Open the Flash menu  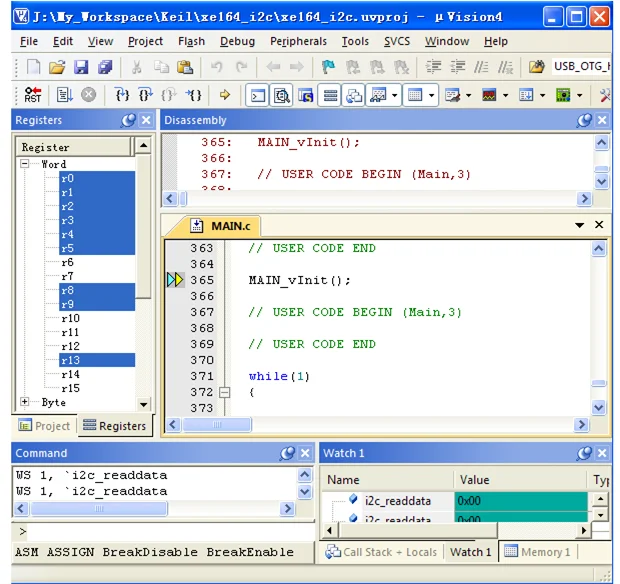pos(191,42)
